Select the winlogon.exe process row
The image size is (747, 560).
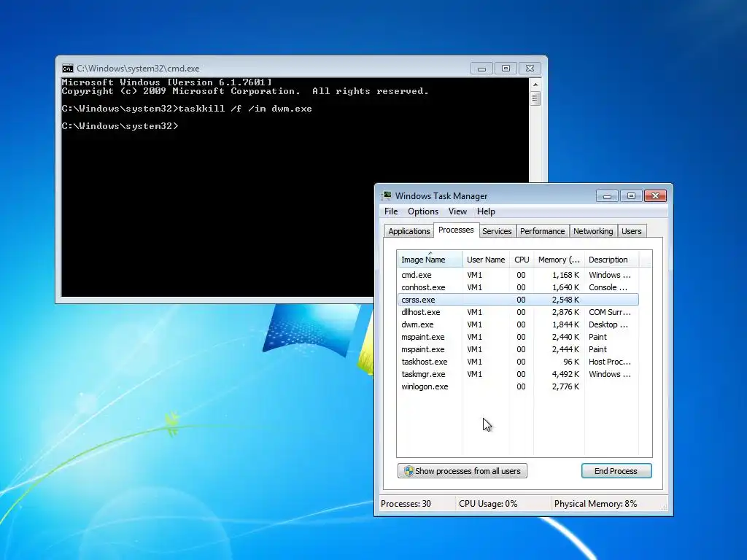[x=518, y=386]
